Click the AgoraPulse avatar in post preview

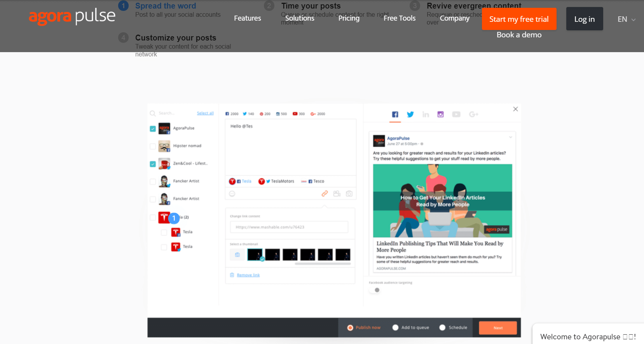click(379, 140)
